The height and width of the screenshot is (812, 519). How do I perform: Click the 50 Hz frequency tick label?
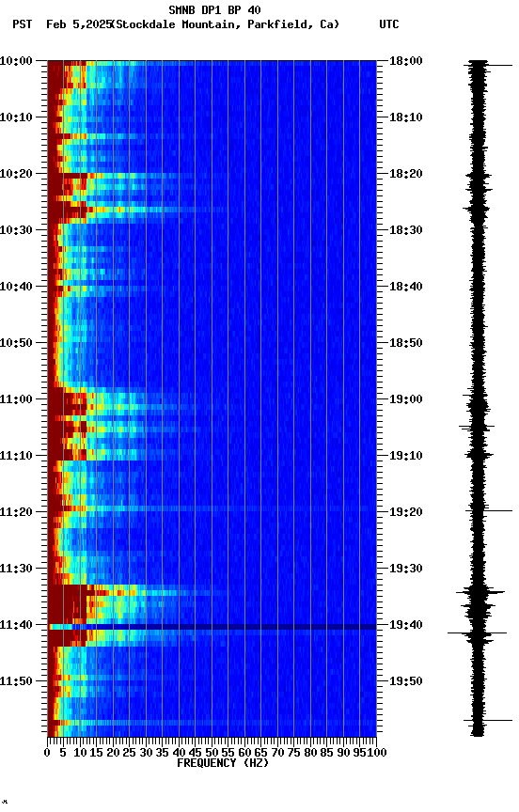(212, 753)
